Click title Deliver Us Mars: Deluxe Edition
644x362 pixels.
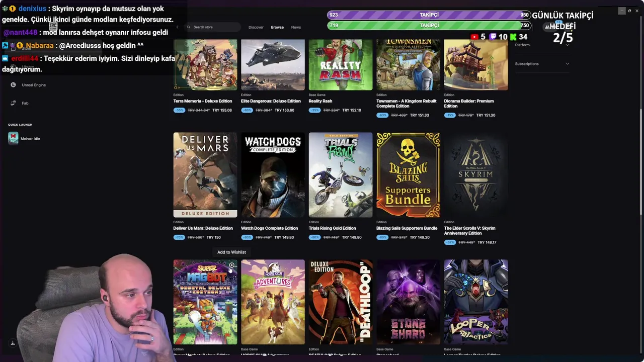[x=203, y=228]
